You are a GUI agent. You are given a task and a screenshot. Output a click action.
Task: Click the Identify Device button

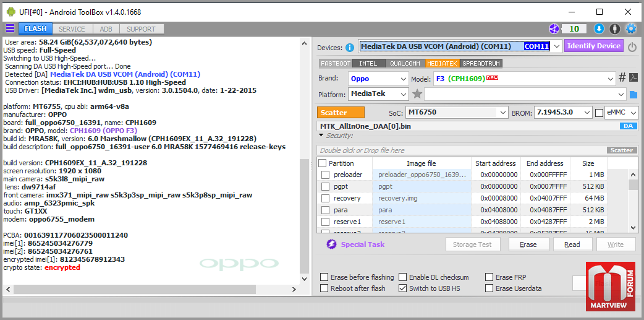[593, 46]
